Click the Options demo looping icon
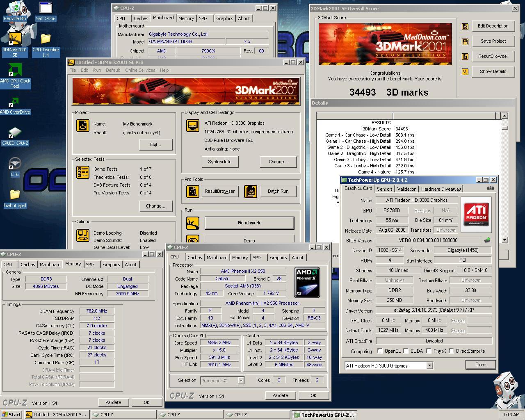 point(83,235)
